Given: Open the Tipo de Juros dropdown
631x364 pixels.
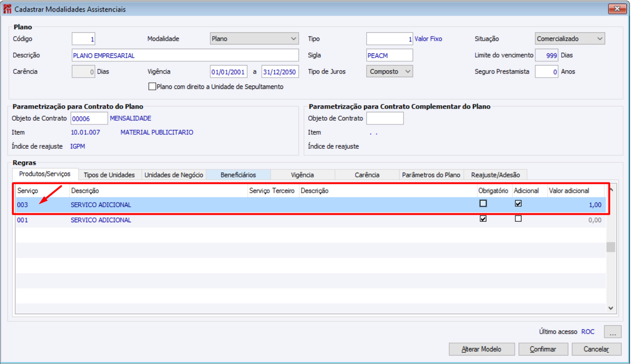Looking at the screenshot, I should pyautogui.click(x=389, y=72).
